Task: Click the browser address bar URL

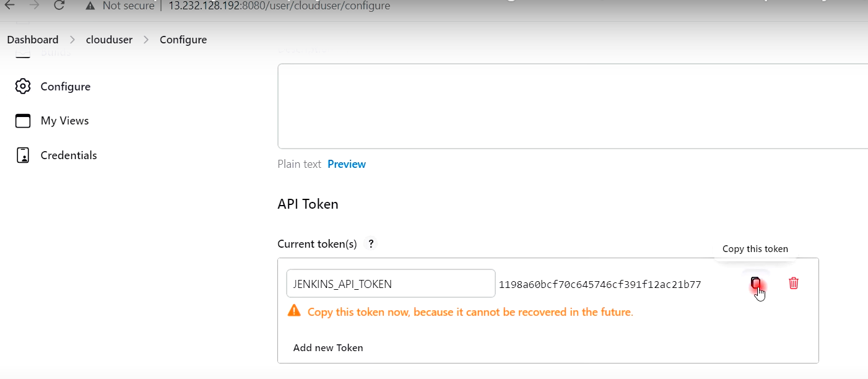Action: (x=279, y=6)
